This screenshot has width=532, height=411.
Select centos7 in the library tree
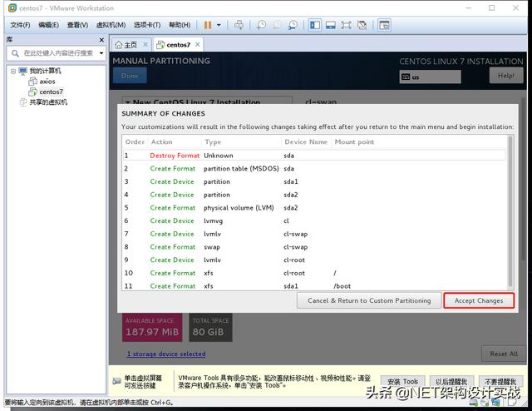pos(51,92)
